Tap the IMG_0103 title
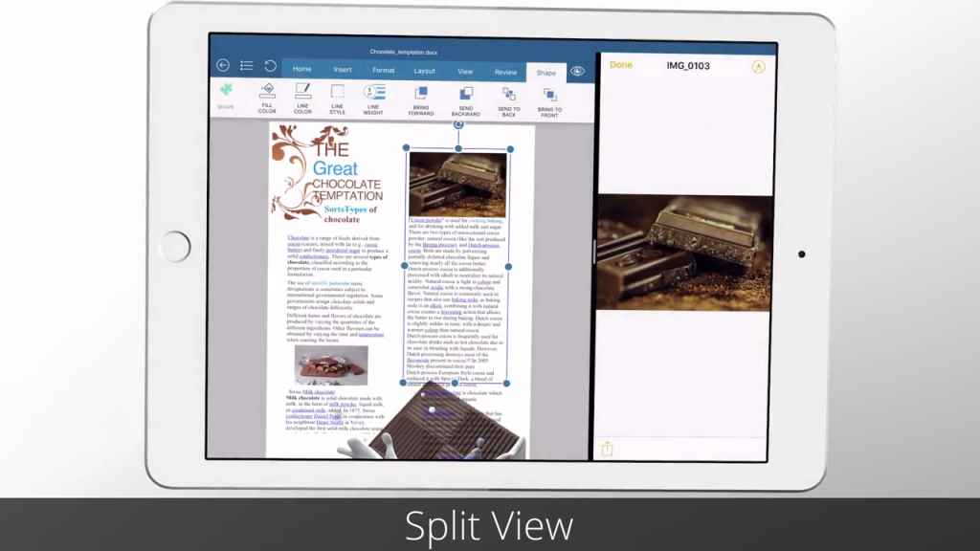The image size is (980, 551). pos(688,66)
